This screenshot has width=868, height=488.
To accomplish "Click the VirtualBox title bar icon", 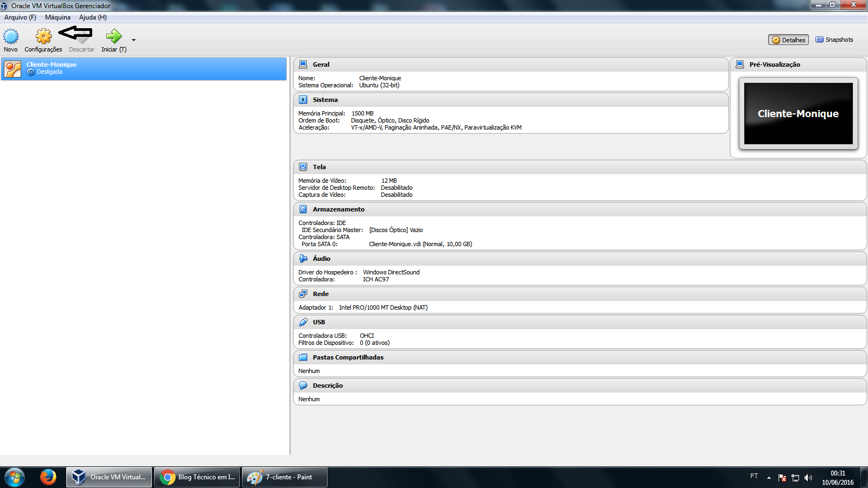I will (4, 6).
